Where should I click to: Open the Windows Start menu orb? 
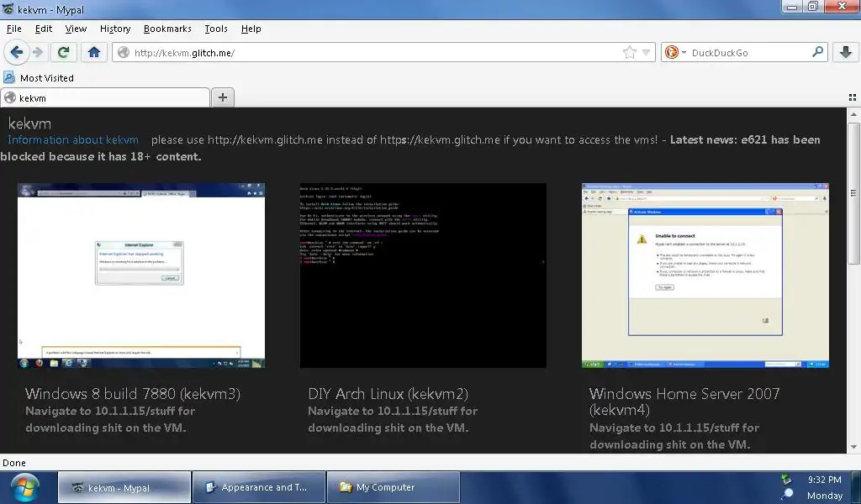pos(24,487)
